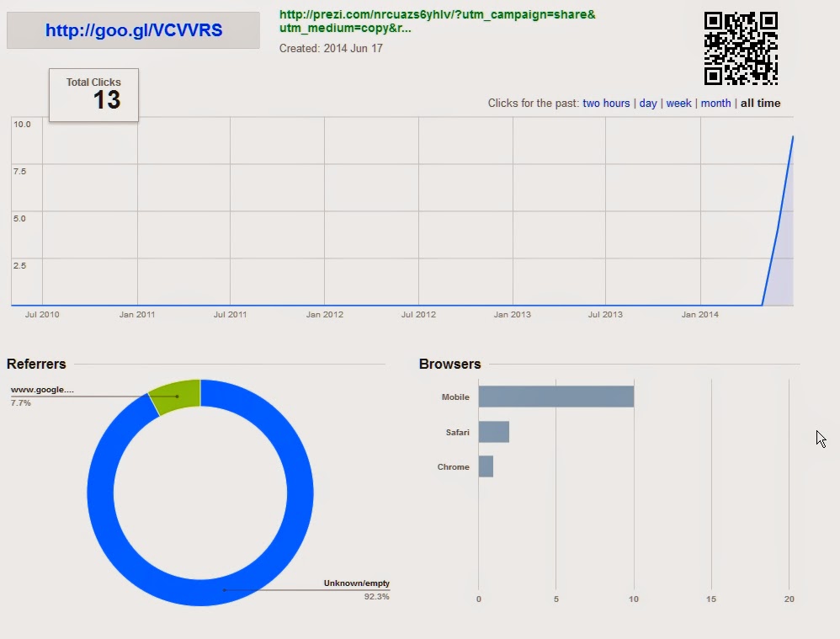Click the Jan 2014 axis label

click(699, 315)
